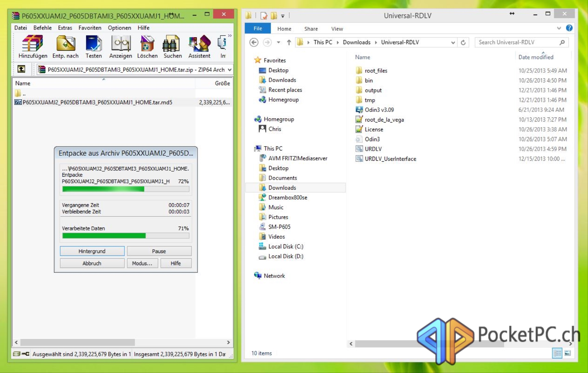Select Desktop under Favorites in navigation pane
The width and height of the screenshot is (588, 373).
pyautogui.click(x=278, y=70)
